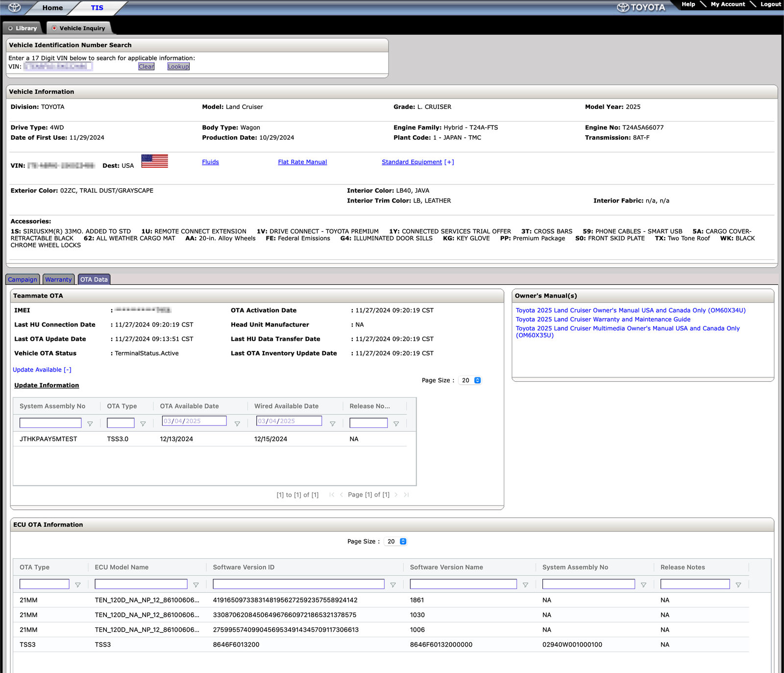
Task: Open filter icon for Release No column
Action: pyautogui.click(x=396, y=424)
